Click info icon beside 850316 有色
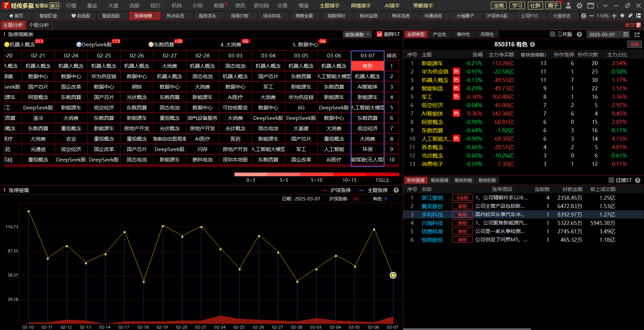This screenshot has height=330, width=644. tap(532, 44)
